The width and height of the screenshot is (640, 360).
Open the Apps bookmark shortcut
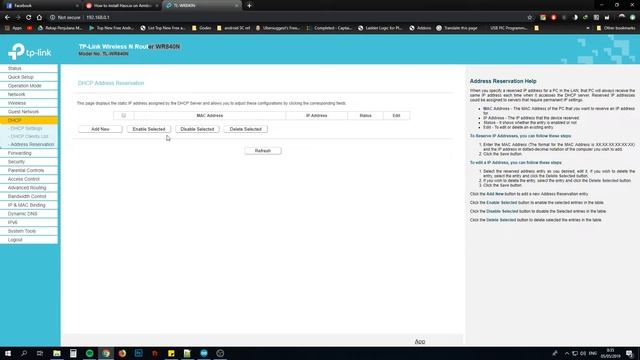(x=13, y=28)
